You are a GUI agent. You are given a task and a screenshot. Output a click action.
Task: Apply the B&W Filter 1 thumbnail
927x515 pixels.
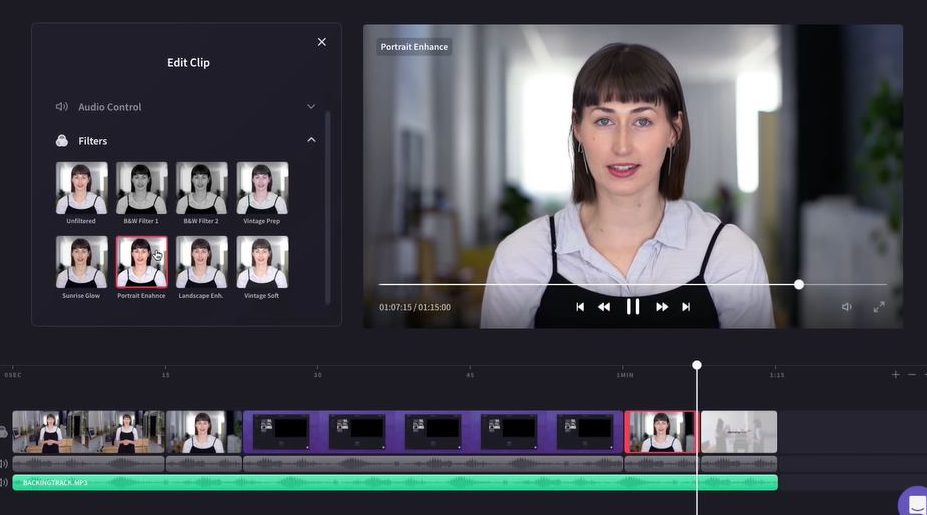tap(142, 188)
